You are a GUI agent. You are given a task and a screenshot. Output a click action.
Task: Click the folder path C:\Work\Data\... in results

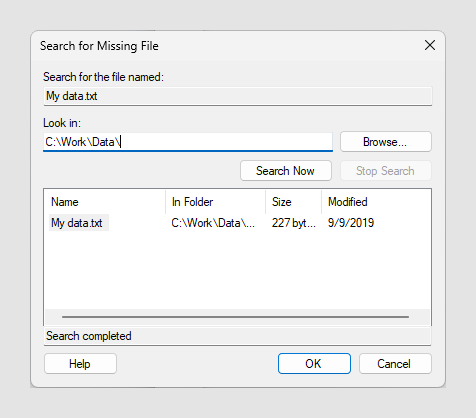[213, 223]
